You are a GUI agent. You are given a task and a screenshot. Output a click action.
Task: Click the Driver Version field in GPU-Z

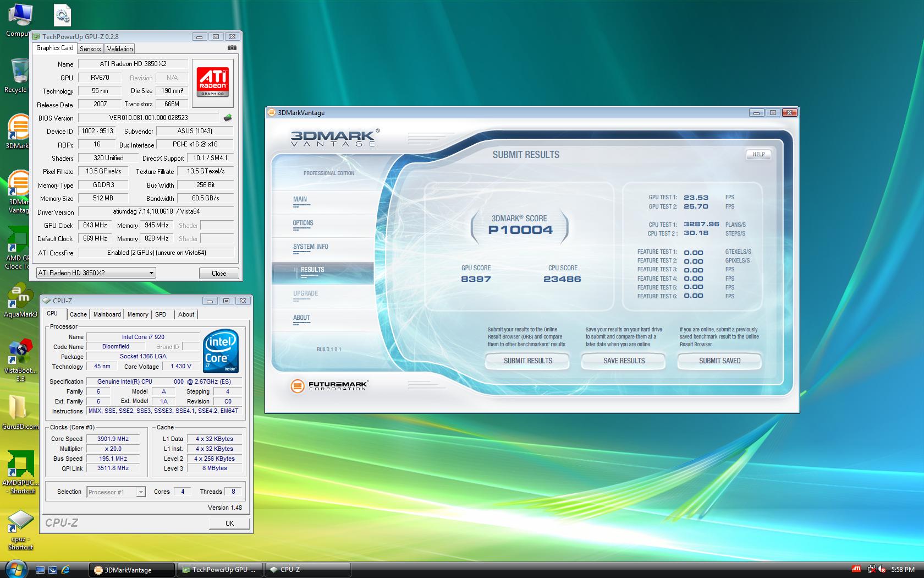tap(156, 211)
